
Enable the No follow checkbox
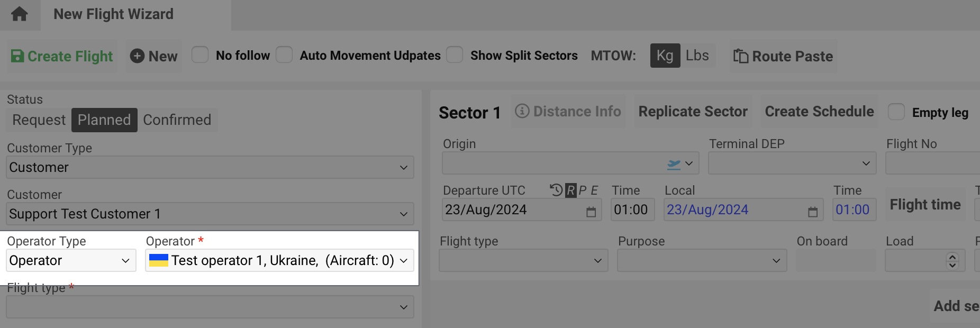pos(200,55)
